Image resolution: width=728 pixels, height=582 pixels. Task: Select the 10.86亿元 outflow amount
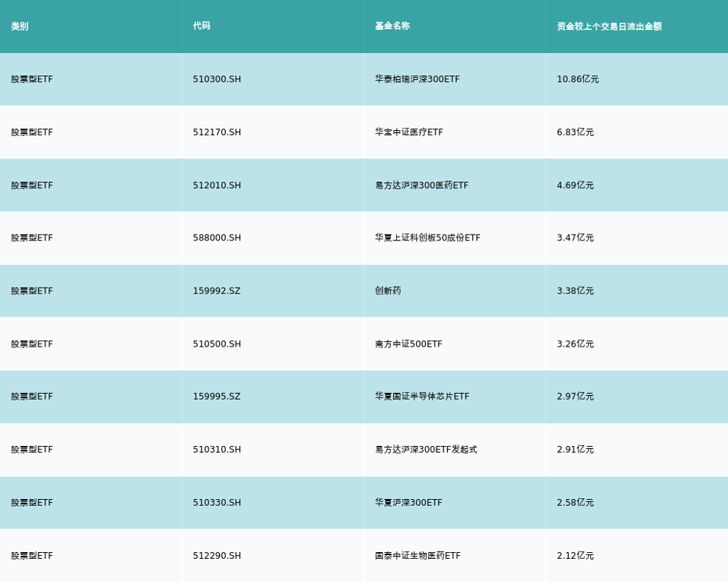(x=578, y=79)
